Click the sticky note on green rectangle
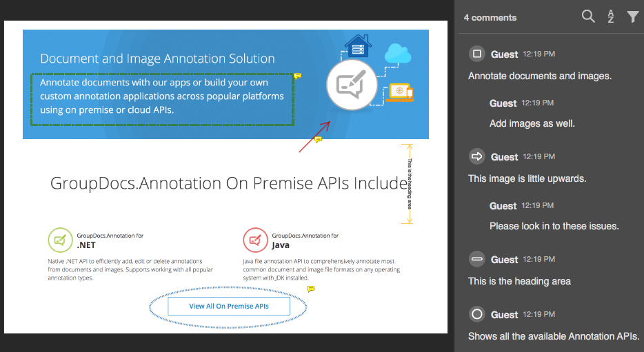Image resolution: width=644 pixels, height=352 pixels. click(297, 76)
